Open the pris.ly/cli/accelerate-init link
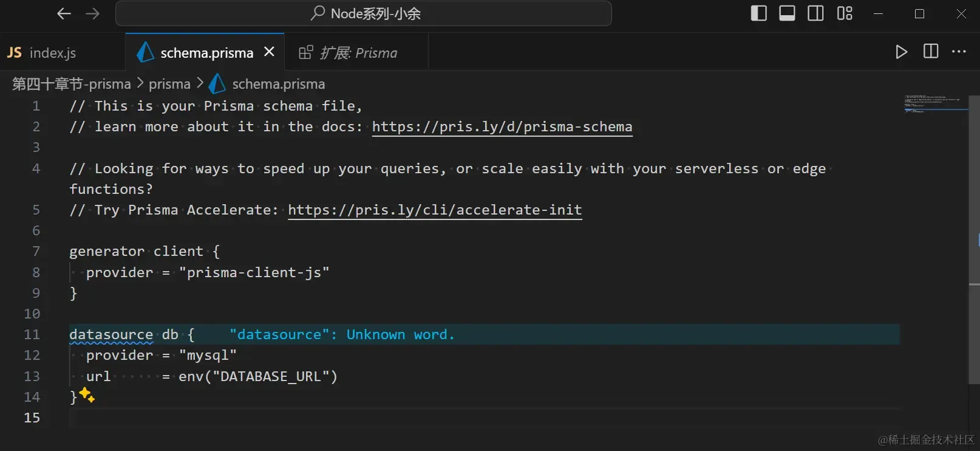980x451 pixels. [x=435, y=210]
